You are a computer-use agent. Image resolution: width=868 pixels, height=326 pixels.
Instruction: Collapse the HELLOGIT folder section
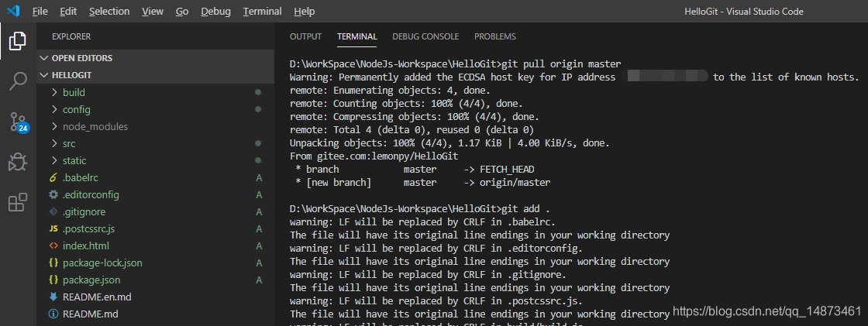(156, 75)
